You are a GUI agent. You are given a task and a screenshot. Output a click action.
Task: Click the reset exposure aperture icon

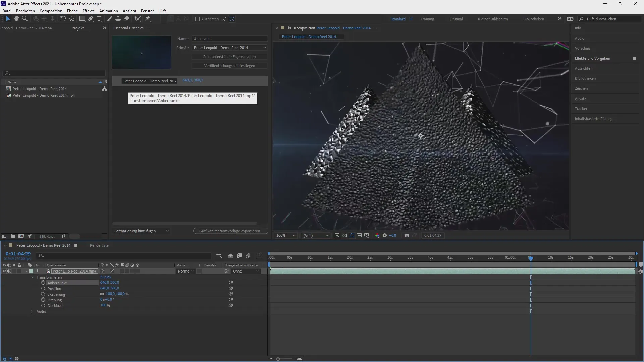point(385,236)
